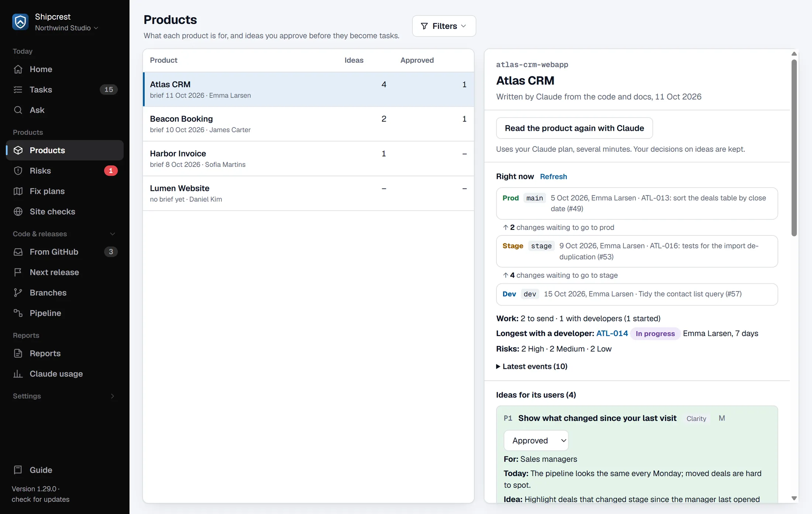Switch workspace via Northwind Studio dropdown
Viewport: 812px width, 514px height.
tap(66, 28)
